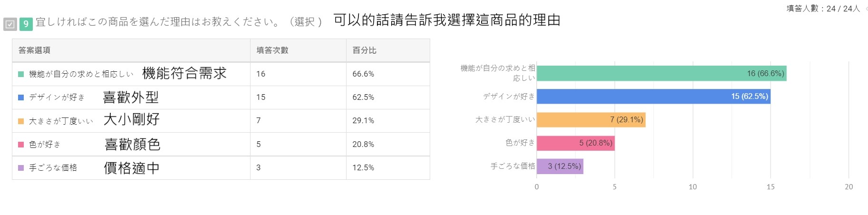Image resolution: width=868 pixels, height=215 pixels.
Task: Click the 手ごろな価格 chart axis label
Action: click(x=512, y=166)
